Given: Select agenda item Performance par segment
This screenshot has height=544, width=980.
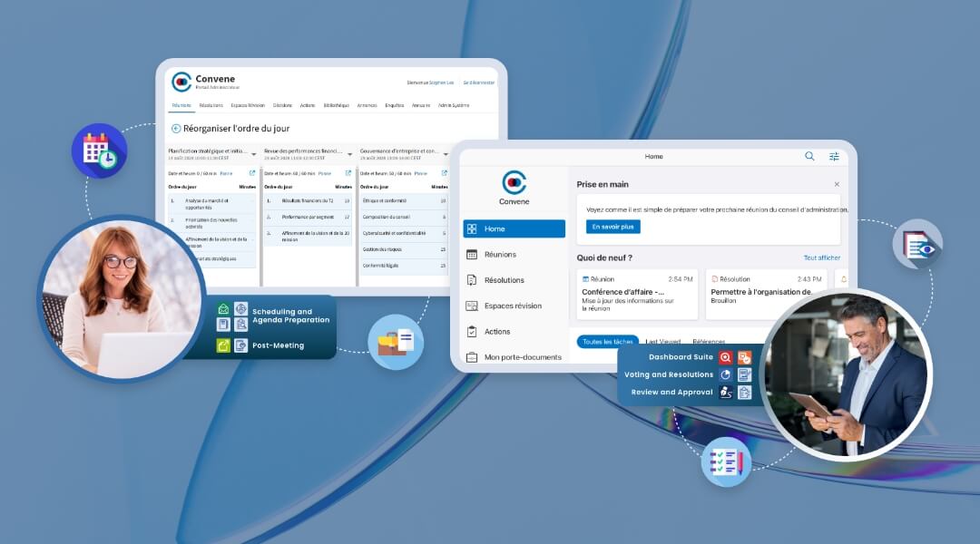Looking at the screenshot, I should pos(308,218).
